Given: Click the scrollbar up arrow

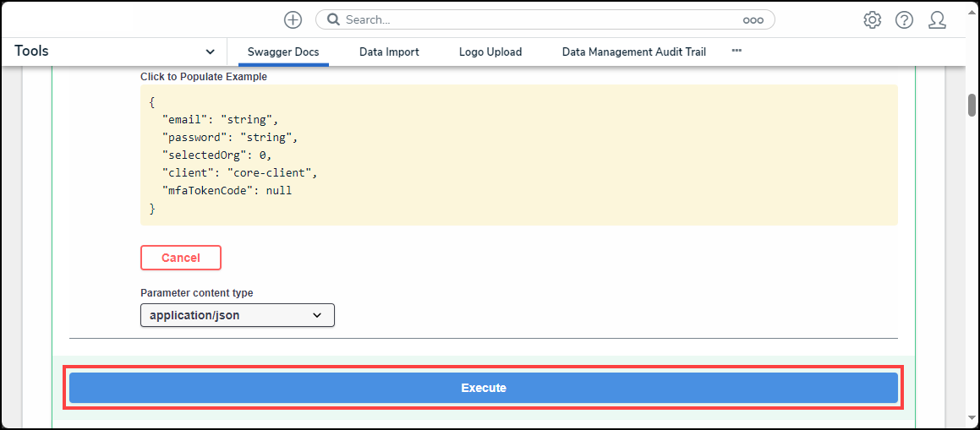Looking at the screenshot, I should [972, 75].
